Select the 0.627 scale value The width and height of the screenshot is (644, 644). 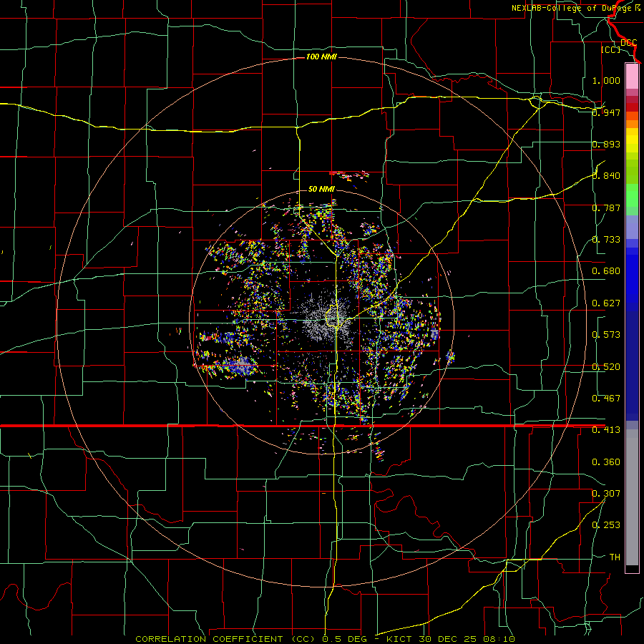point(606,303)
